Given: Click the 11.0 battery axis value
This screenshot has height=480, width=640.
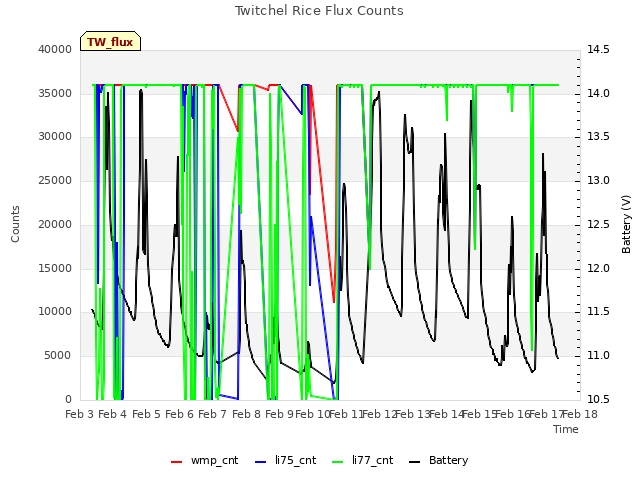Looking at the screenshot, I should [598, 356].
